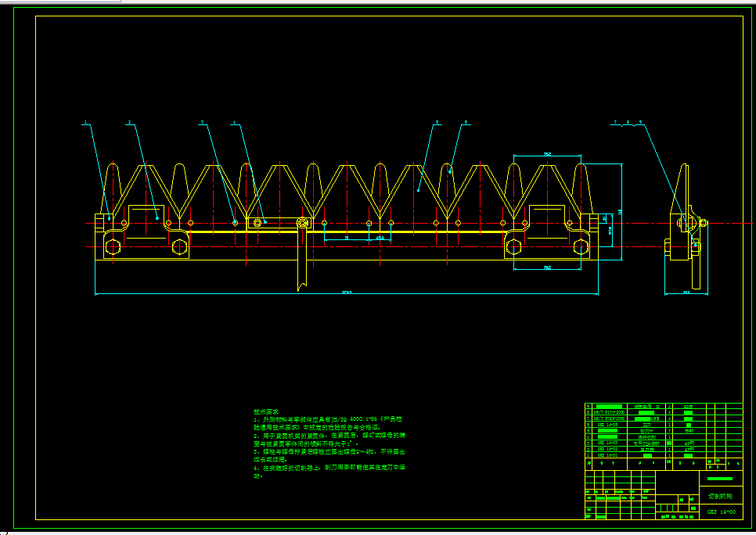The height and width of the screenshot is (535, 756).
Task: Select the 切割机构 title block name
Action: 720,496
